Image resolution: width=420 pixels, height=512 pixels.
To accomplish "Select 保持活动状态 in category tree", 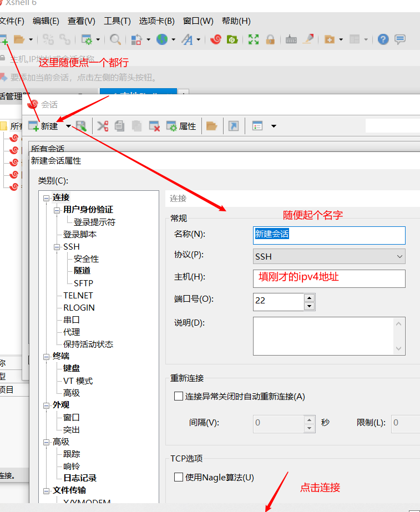I will pyautogui.click(x=88, y=344).
